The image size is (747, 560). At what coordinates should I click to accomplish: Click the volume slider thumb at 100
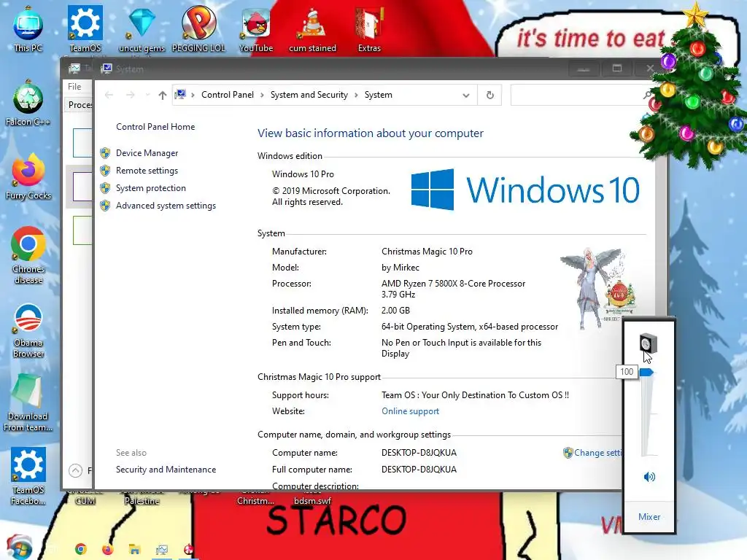(647, 372)
